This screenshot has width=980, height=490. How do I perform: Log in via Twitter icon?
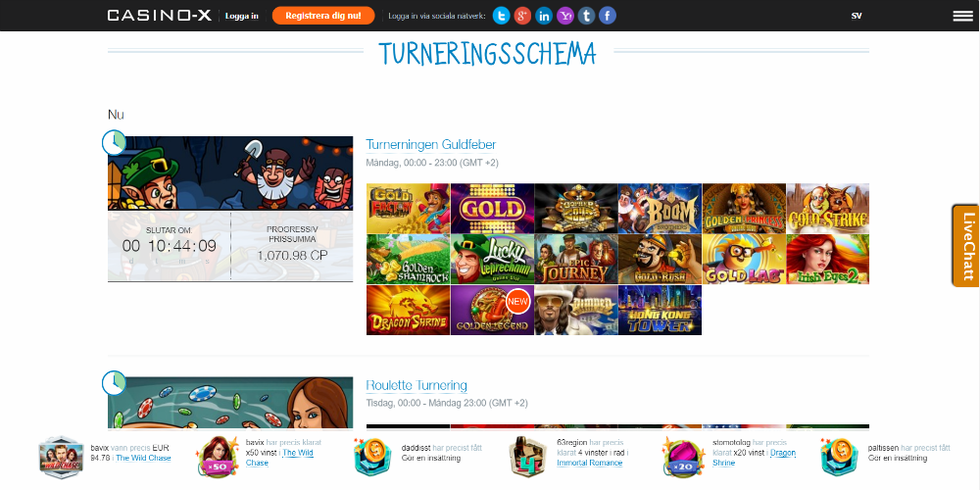[501, 16]
